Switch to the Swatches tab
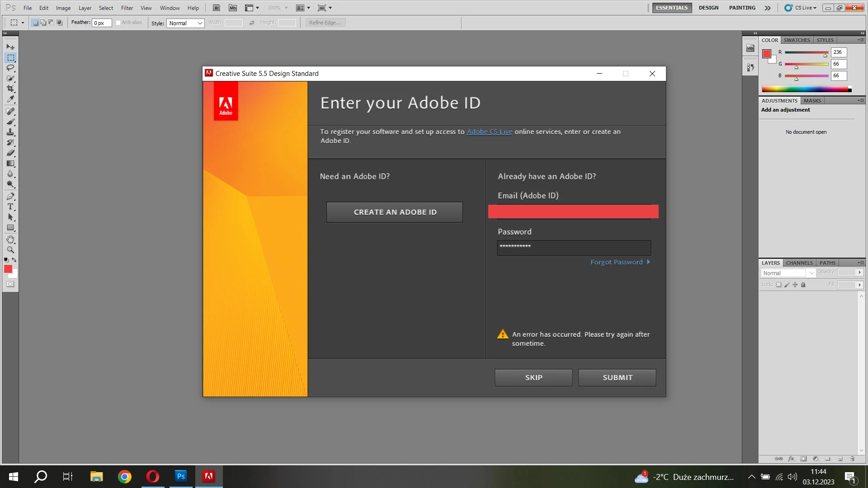868x488 pixels. click(797, 40)
